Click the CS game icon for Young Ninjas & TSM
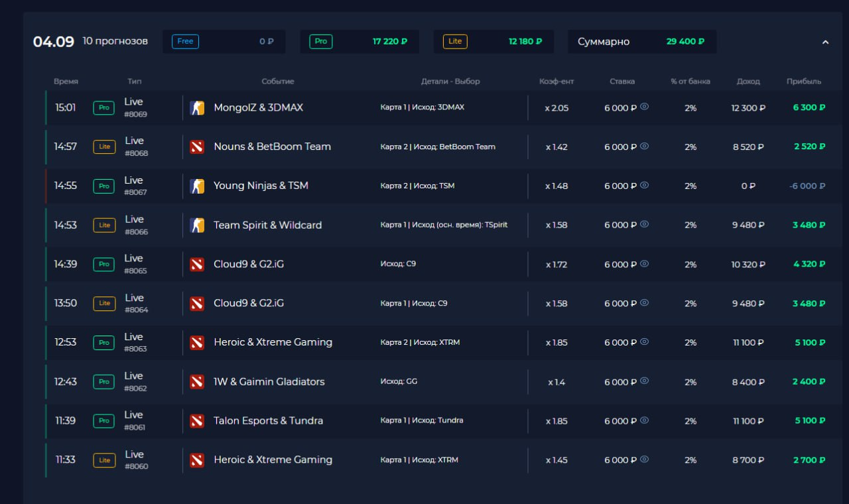This screenshot has height=504, width=849. 197,186
